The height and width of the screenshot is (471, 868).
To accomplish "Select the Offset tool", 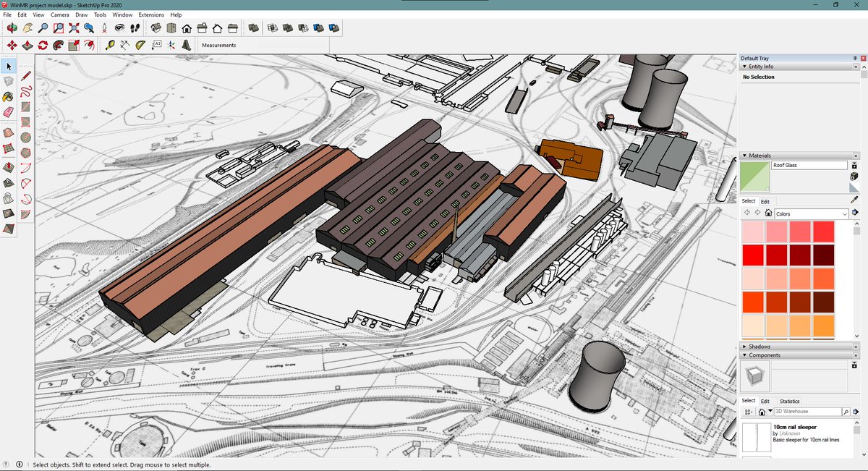I will pos(89,45).
